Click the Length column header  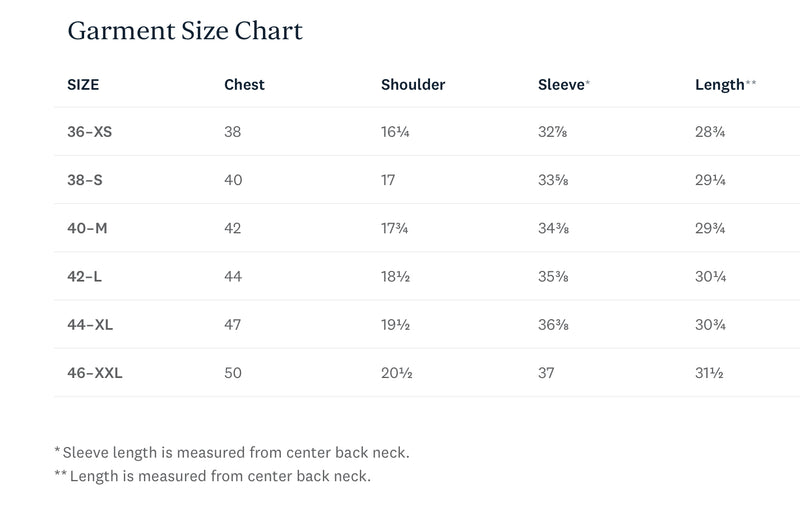pyautogui.click(x=725, y=85)
